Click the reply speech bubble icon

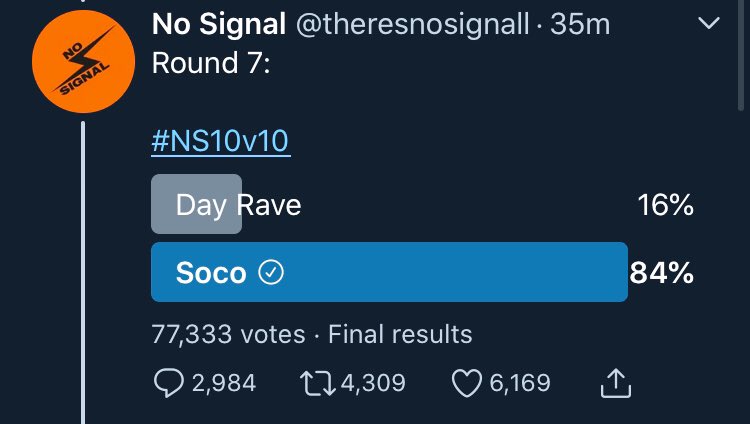tap(166, 383)
